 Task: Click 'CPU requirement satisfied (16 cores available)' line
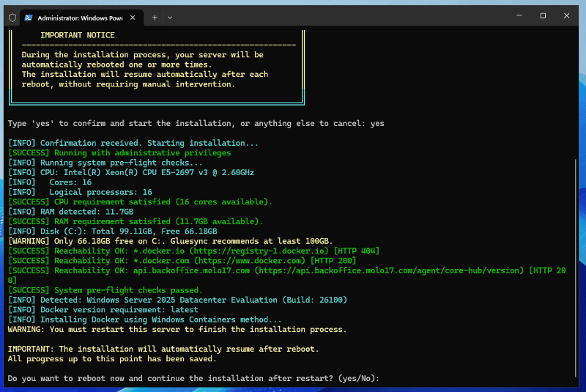140,201
